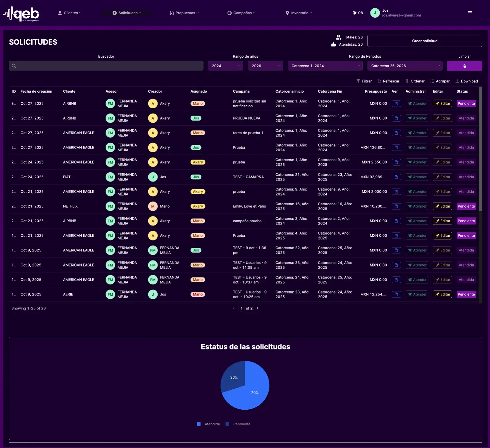490x448 pixels.
Task: Open the Campañas navigation menu
Action: (x=242, y=13)
